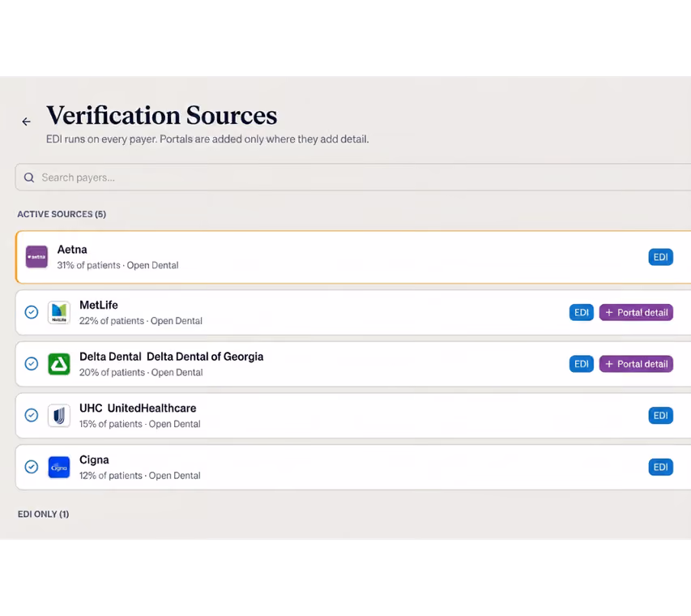
Task: Select the UHC UnitedHealthcare name
Action: coord(138,409)
